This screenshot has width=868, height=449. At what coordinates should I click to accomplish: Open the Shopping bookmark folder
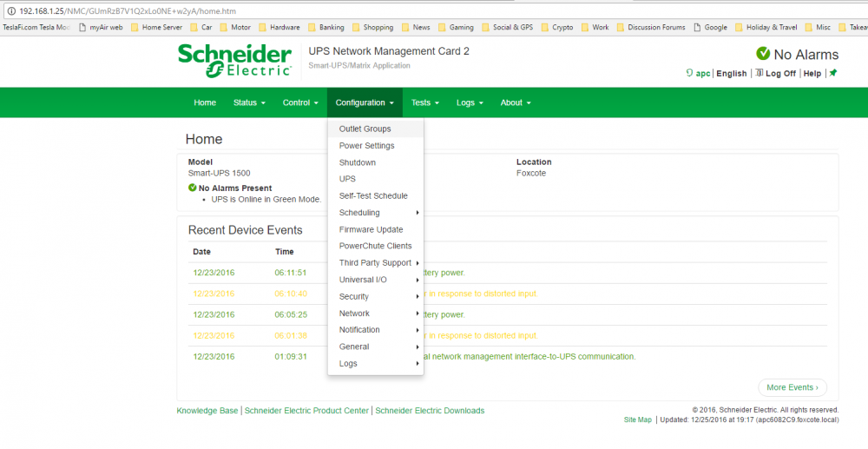pos(372,27)
